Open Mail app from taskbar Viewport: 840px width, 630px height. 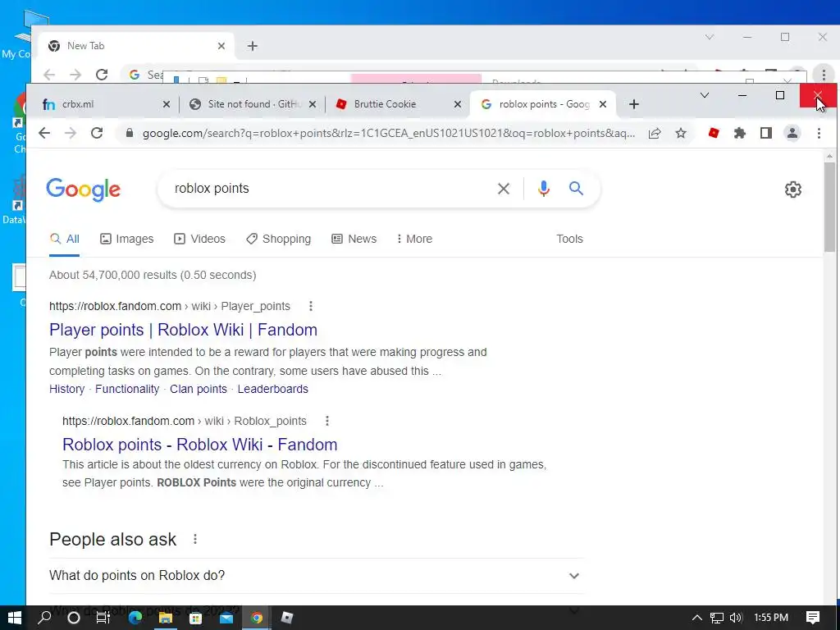click(x=226, y=618)
